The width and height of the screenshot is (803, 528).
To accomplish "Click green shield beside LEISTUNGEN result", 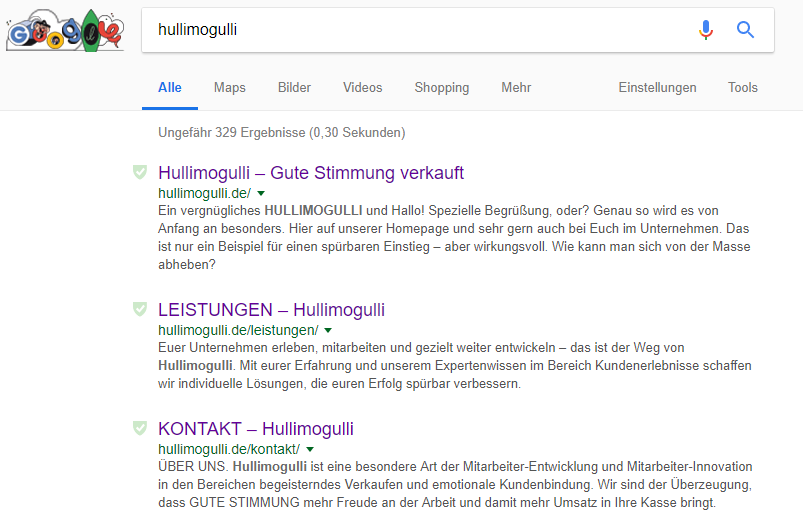I will (140, 309).
